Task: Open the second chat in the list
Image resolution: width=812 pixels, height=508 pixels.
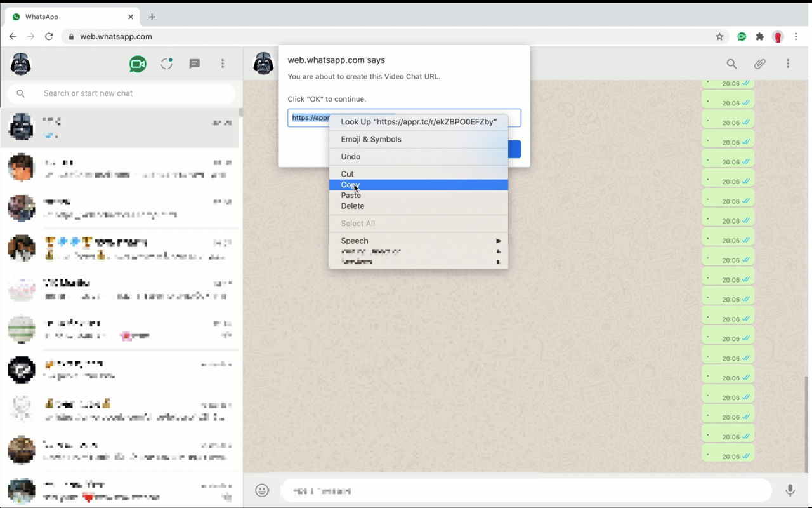Action: click(119, 168)
